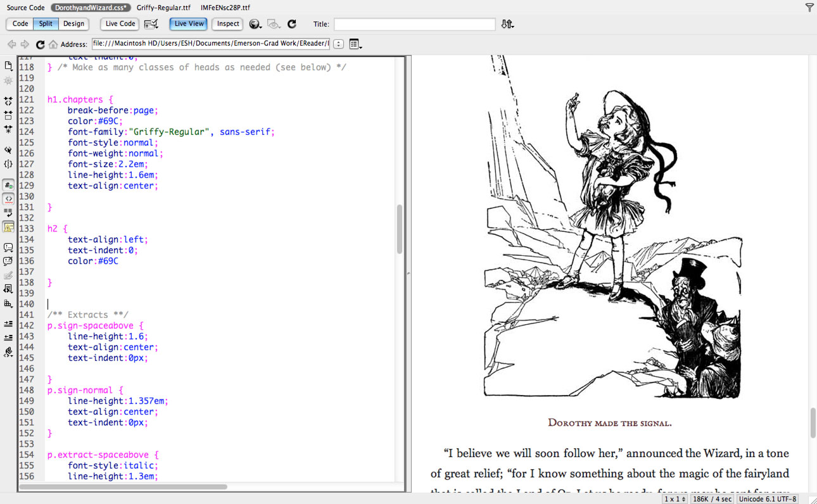Viewport: 817px width, 504px height.
Task: Toggle Live Code button
Action: pos(120,24)
